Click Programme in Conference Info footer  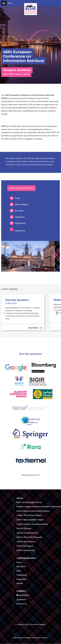(x=22, y=575)
